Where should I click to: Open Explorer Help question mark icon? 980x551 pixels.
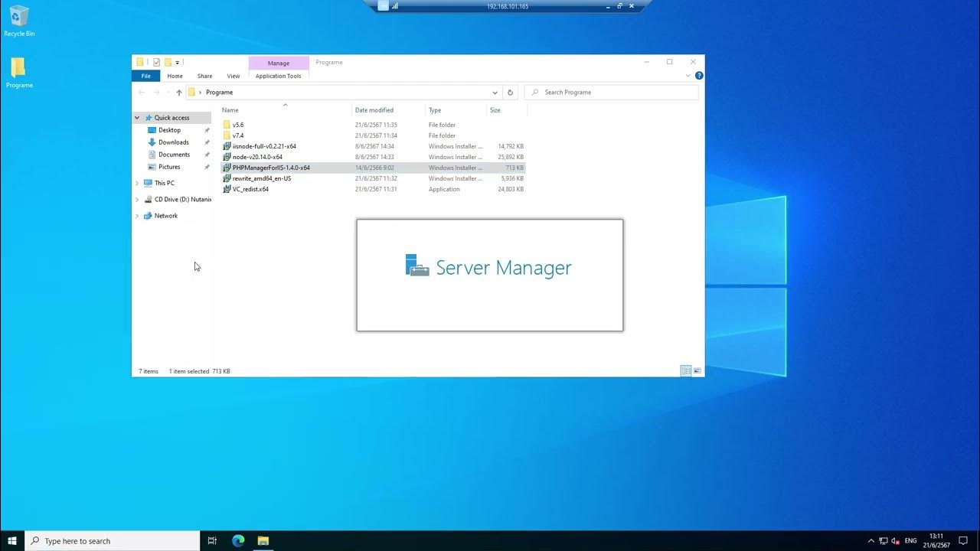tap(699, 76)
